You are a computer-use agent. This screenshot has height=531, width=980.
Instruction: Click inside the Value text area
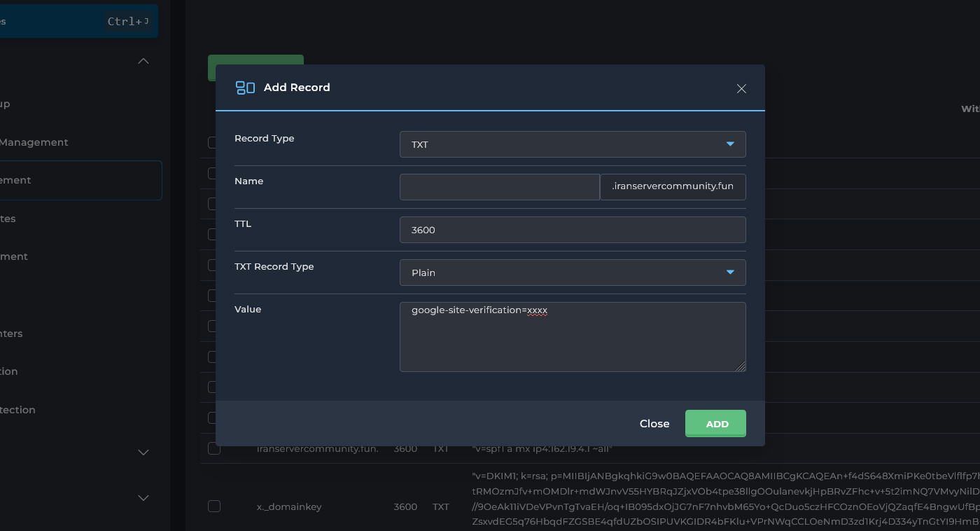572,337
